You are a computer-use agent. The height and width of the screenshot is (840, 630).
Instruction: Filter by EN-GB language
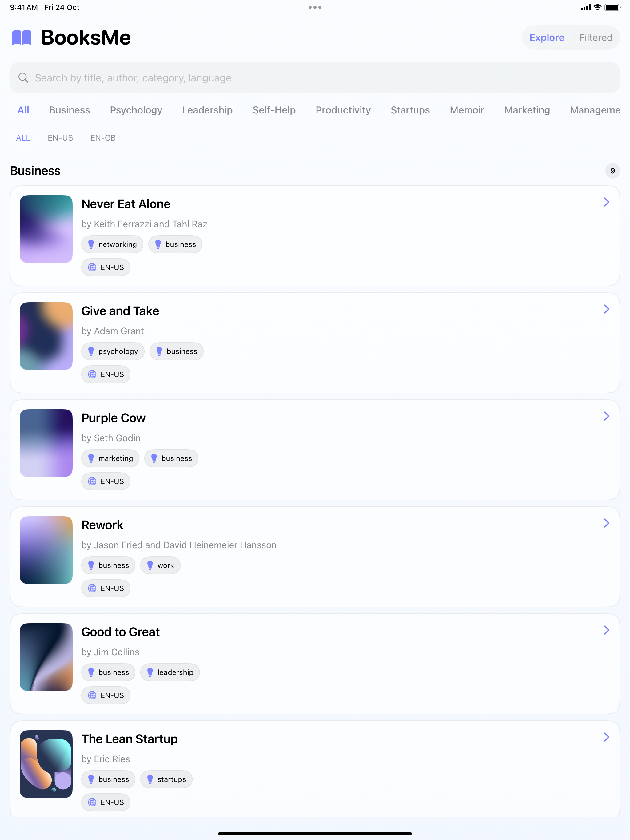(103, 138)
